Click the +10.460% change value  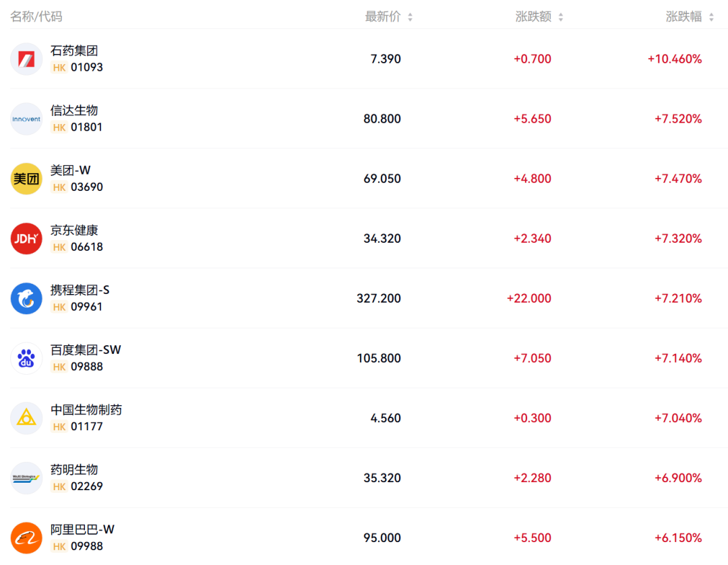(x=675, y=59)
